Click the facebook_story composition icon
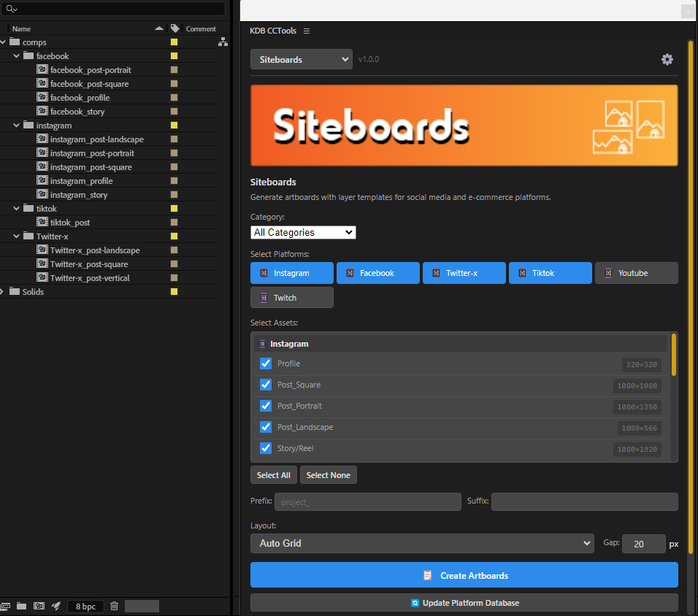This screenshot has height=616, width=698. (x=42, y=111)
